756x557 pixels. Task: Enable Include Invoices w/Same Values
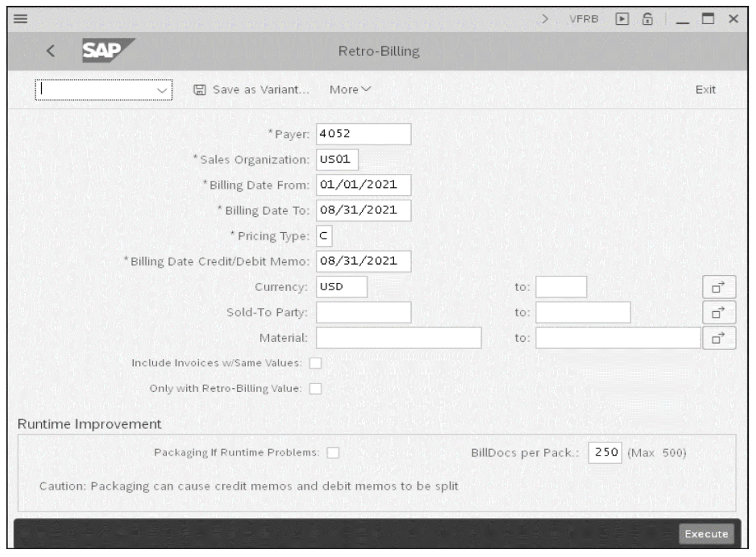pyautogui.click(x=316, y=363)
